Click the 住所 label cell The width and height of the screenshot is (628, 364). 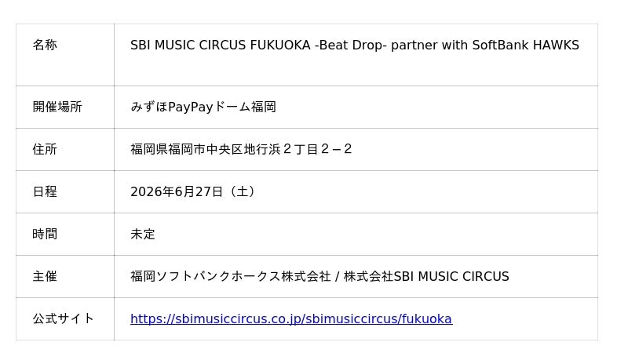45,149
